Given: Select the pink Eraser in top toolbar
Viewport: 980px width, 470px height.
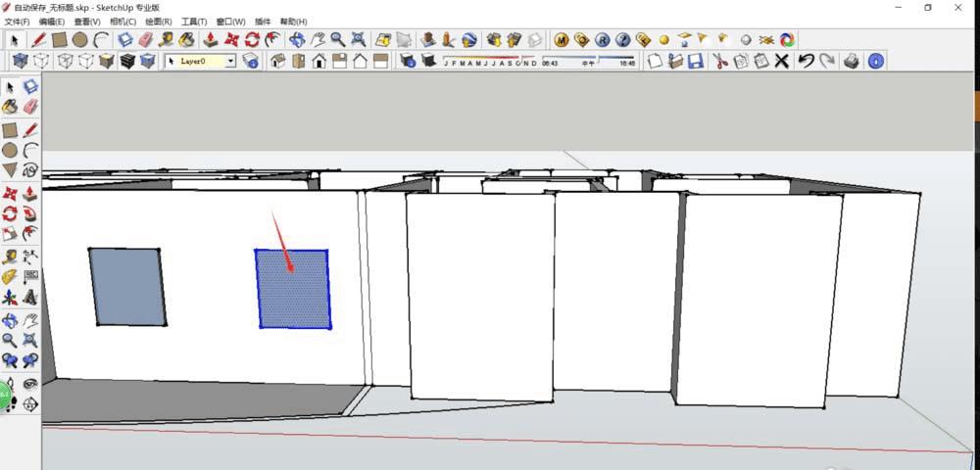Looking at the screenshot, I should (146, 40).
